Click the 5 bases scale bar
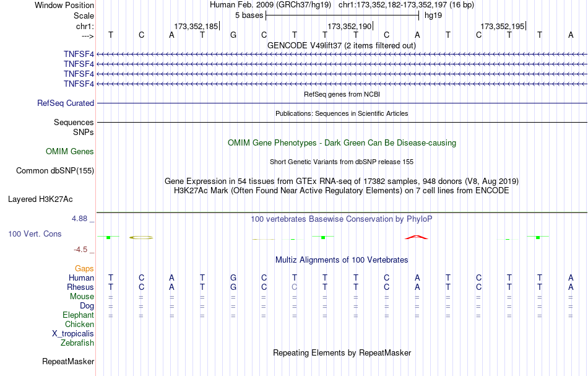 coord(342,15)
